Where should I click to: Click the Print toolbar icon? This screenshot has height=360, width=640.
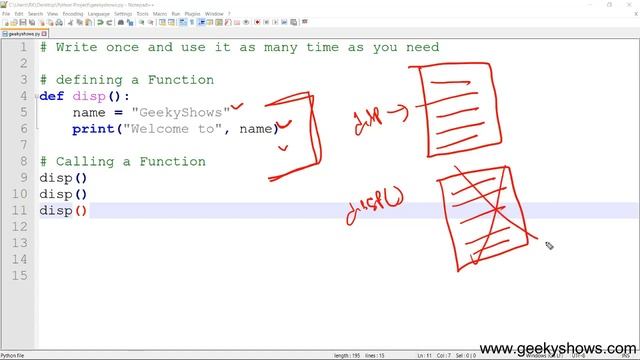pyautogui.click(x=59, y=22)
